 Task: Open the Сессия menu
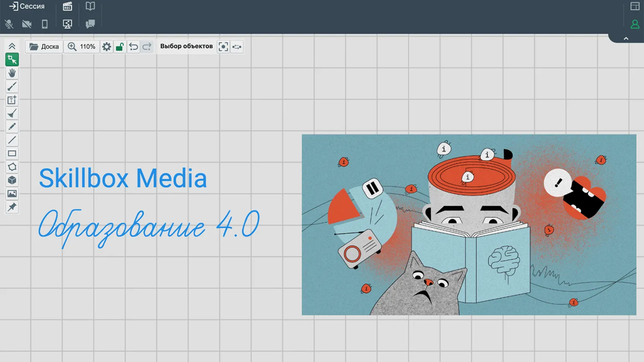pos(27,6)
